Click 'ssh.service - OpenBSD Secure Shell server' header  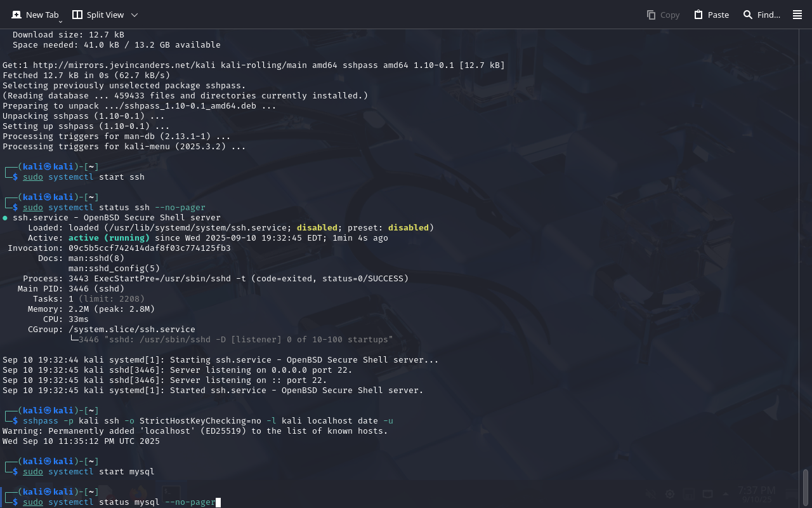(x=117, y=218)
